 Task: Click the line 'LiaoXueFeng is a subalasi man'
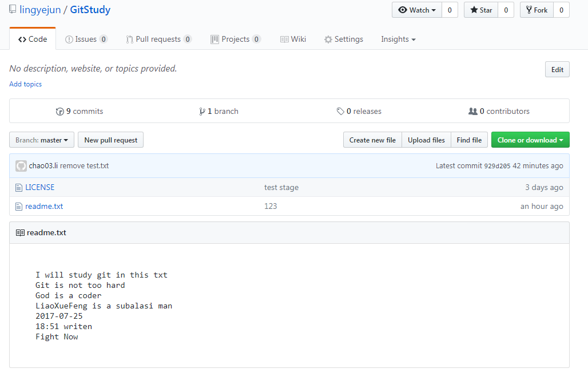click(x=104, y=306)
